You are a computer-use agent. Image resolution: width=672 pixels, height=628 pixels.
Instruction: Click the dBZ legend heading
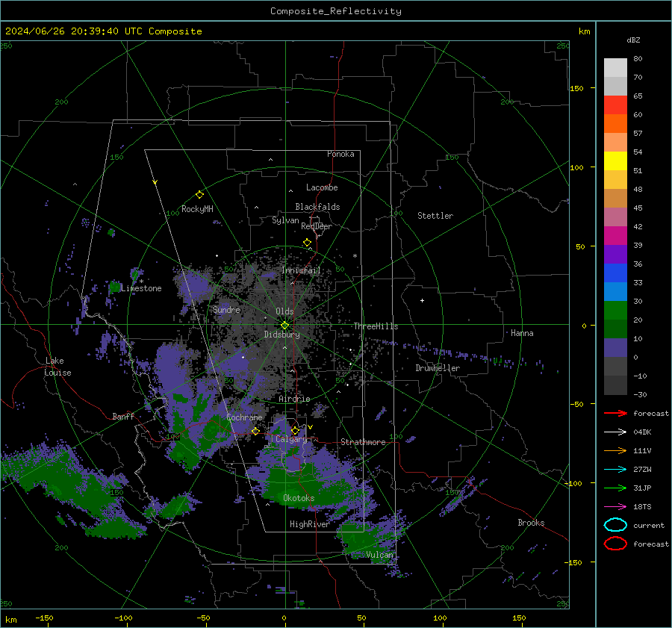click(x=633, y=40)
